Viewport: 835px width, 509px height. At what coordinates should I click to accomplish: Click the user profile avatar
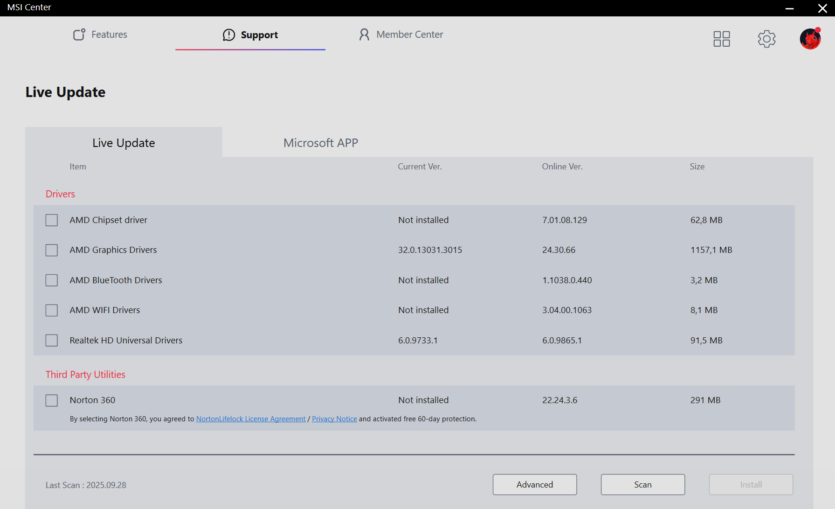[x=810, y=38]
